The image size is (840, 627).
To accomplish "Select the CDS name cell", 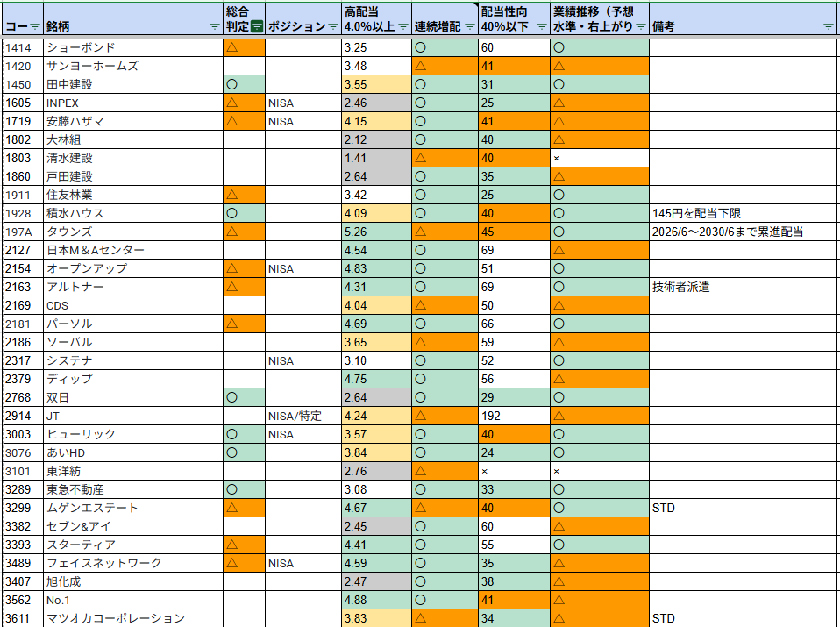I will click(x=133, y=305).
